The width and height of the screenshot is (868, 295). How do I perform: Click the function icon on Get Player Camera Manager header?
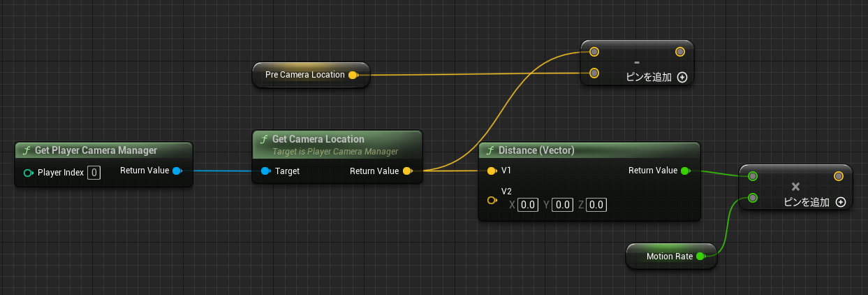coord(27,150)
